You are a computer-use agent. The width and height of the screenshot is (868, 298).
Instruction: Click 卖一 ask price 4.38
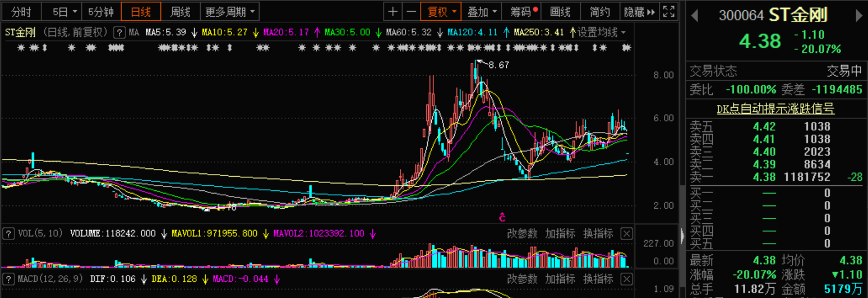[x=765, y=177]
